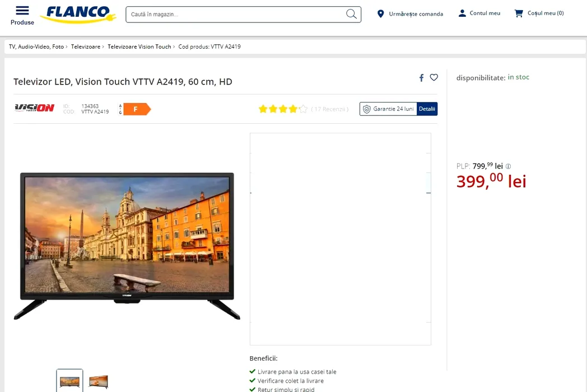Open the Televizoare Vision Touch breadcrumb
Viewport: 587px width, 392px height.
click(139, 46)
